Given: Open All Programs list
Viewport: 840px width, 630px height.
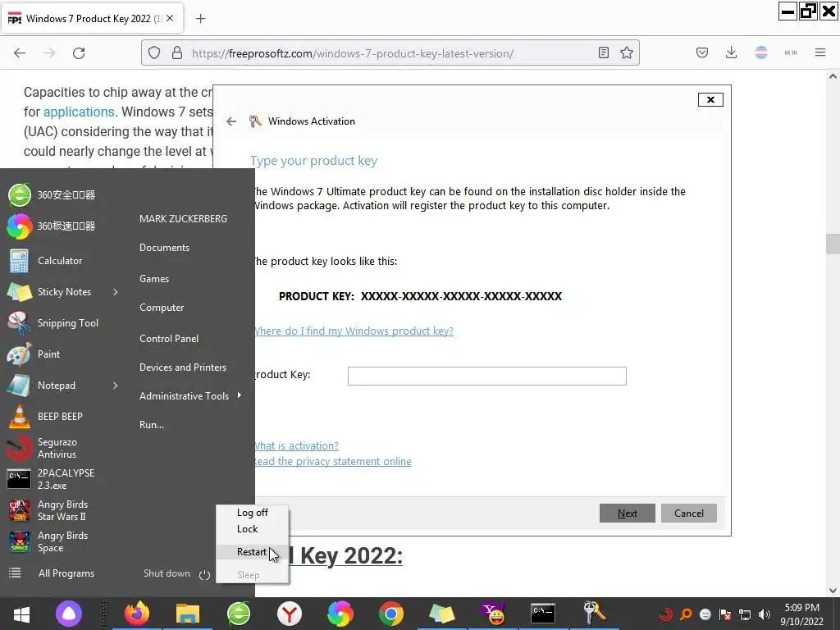Looking at the screenshot, I should 52,573.
